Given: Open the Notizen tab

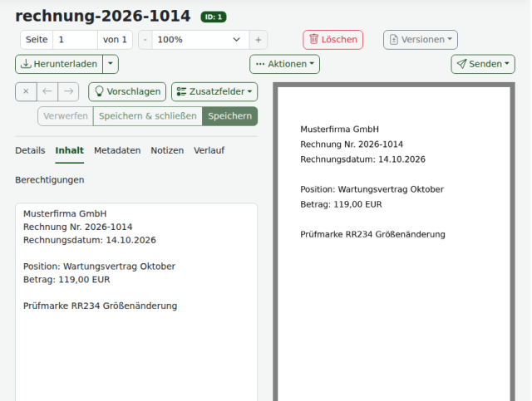Looking at the screenshot, I should 167,150.
